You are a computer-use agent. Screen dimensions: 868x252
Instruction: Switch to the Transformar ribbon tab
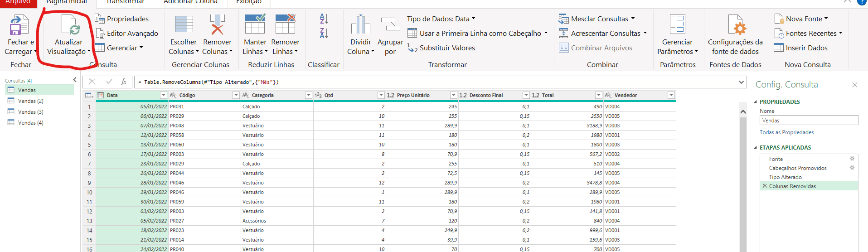click(x=125, y=2)
